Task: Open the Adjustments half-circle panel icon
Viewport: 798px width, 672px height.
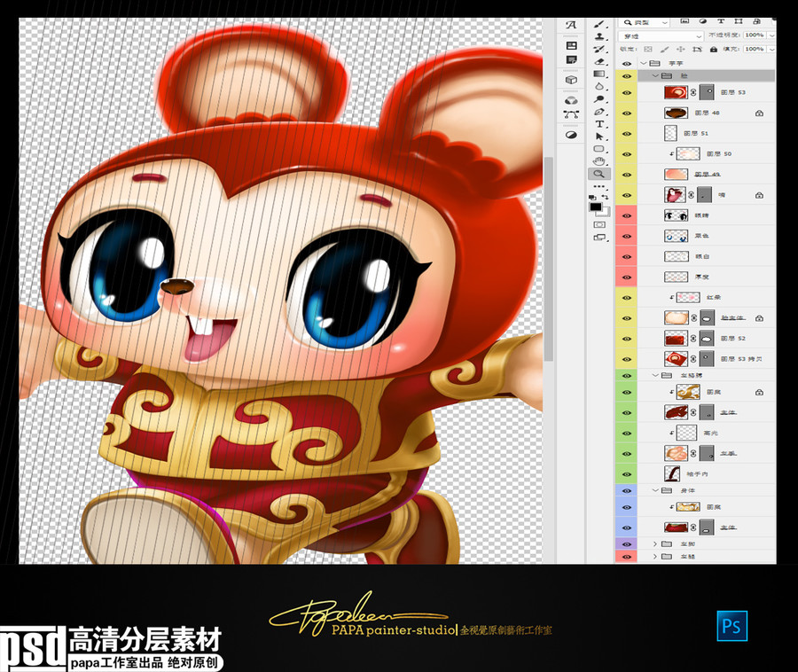Action: click(x=571, y=135)
